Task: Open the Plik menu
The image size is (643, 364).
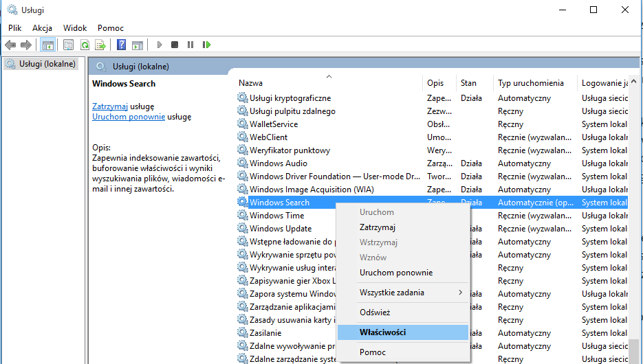Action: [14, 28]
